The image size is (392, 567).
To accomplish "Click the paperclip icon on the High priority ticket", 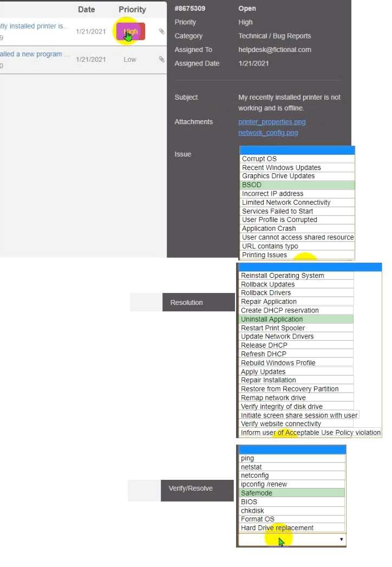I will click(x=161, y=31).
